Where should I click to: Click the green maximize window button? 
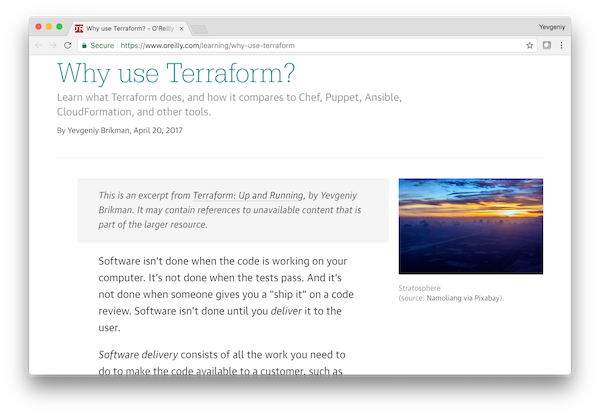pos(59,26)
